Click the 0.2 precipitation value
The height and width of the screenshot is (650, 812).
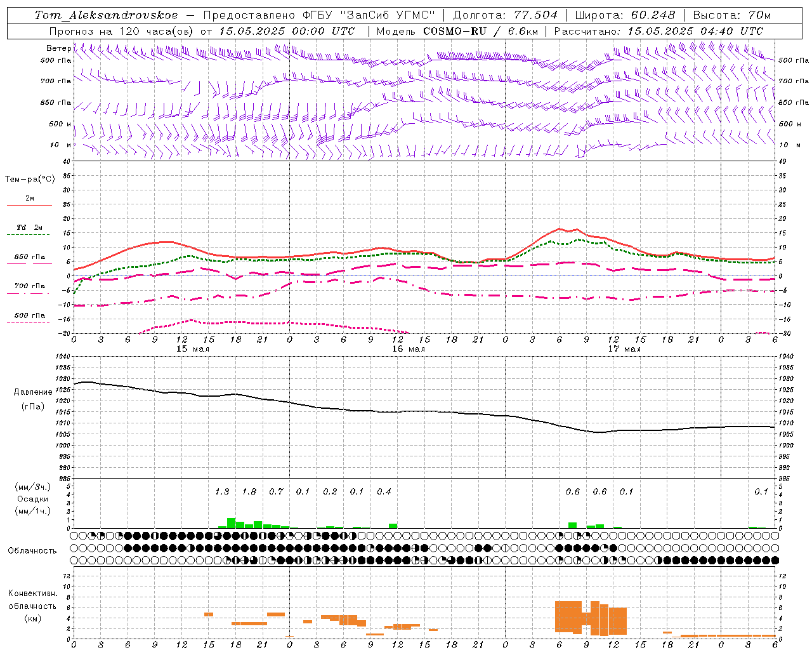[x=330, y=491]
